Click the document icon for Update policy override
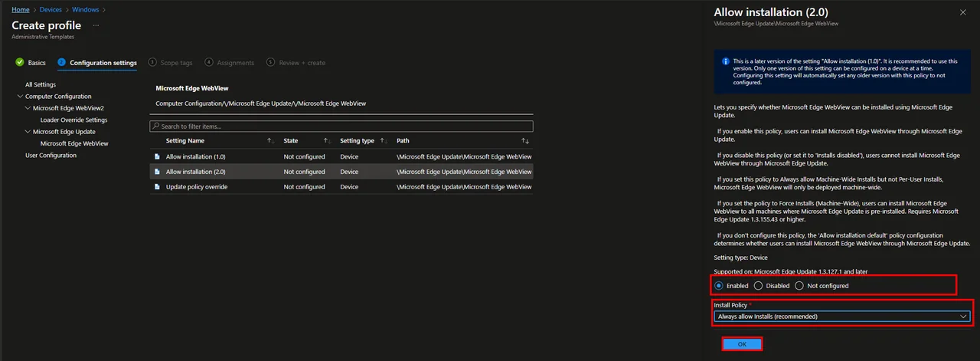Viewport: 980px width, 361px height. [157, 187]
